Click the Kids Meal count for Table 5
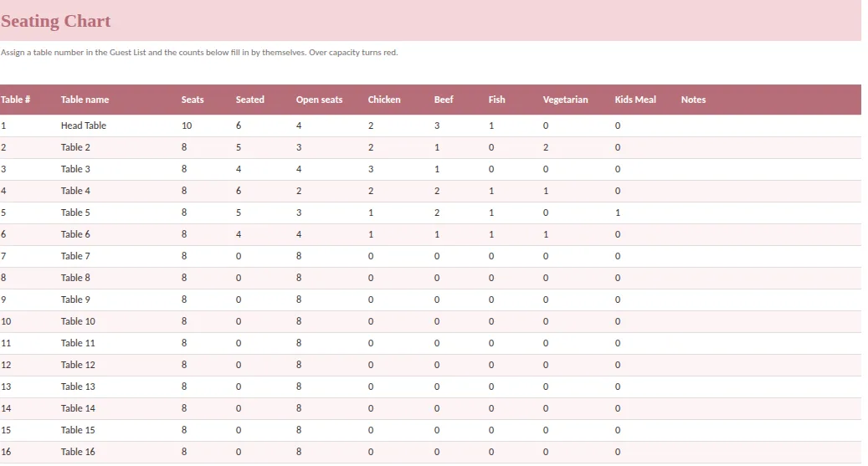Image resolution: width=868 pixels, height=466 pixels. pyautogui.click(x=618, y=213)
